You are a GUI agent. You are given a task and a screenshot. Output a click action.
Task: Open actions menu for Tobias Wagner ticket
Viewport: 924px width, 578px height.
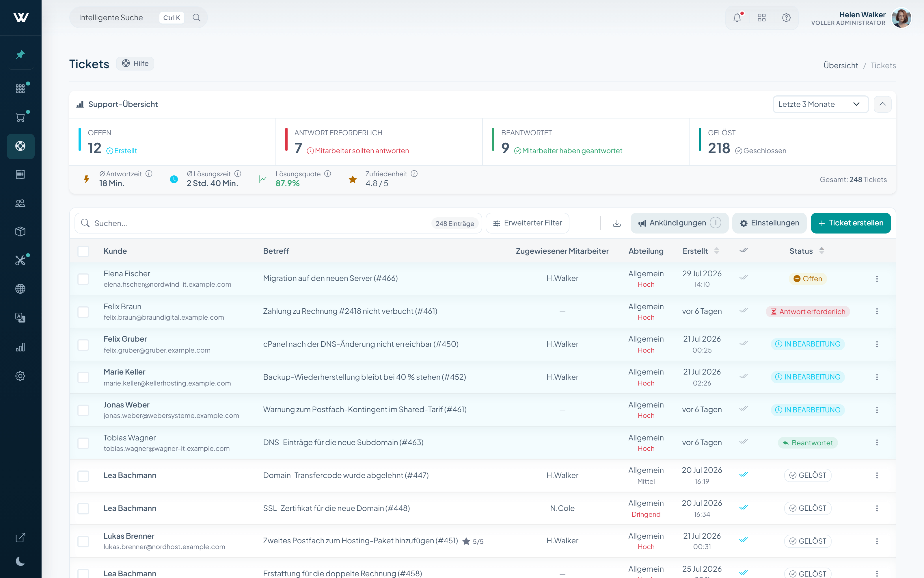(x=877, y=443)
